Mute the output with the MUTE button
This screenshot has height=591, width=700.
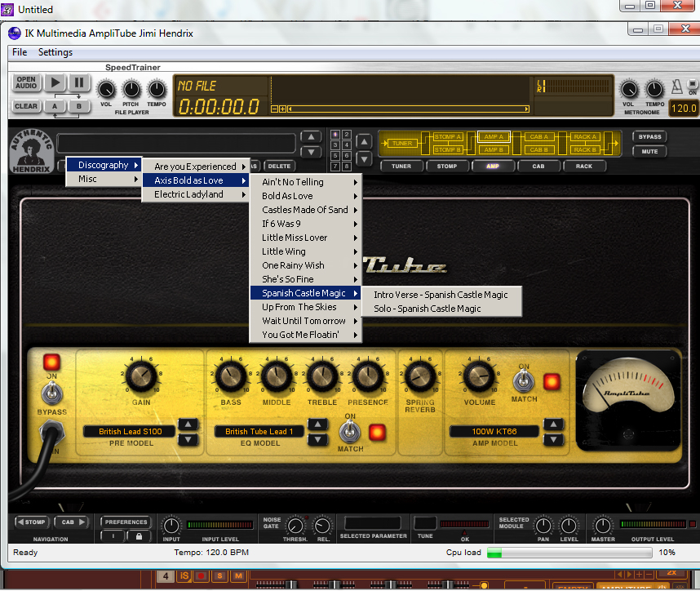point(649,150)
